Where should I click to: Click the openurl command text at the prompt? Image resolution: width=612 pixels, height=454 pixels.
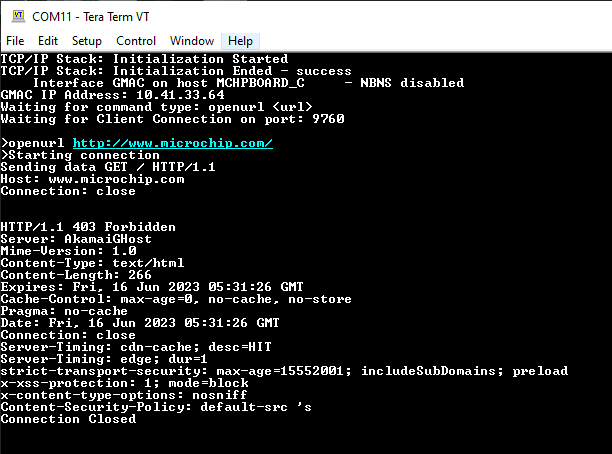coord(36,143)
